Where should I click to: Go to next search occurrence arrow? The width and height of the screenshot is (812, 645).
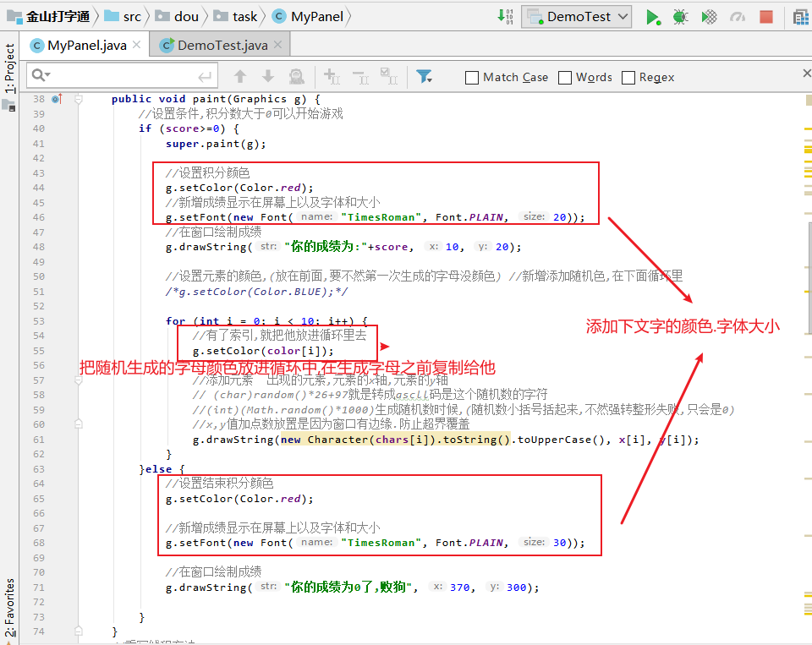pos(268,77)
